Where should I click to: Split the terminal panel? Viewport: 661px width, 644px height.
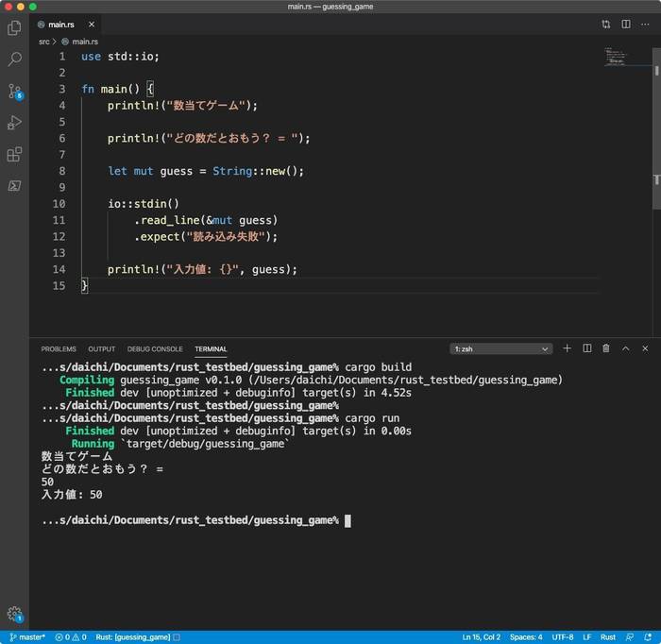(x=586, y=348)
